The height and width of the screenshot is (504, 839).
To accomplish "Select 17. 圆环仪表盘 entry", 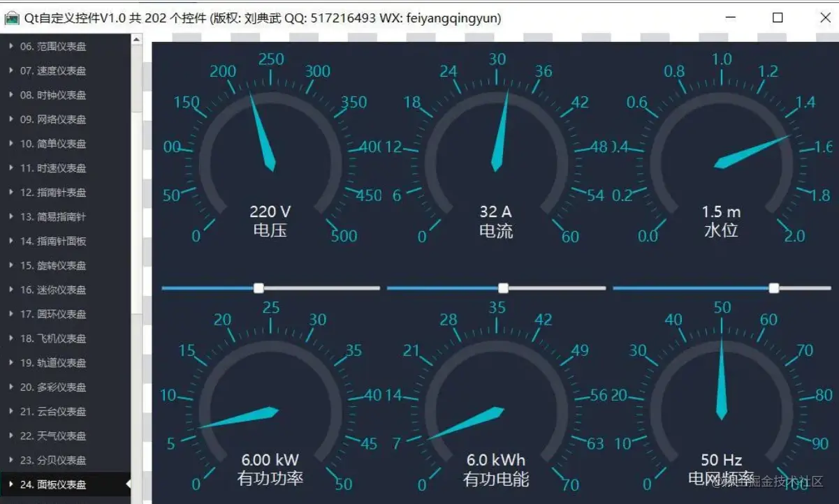I will pyautogui.click(x=66, y=314).
